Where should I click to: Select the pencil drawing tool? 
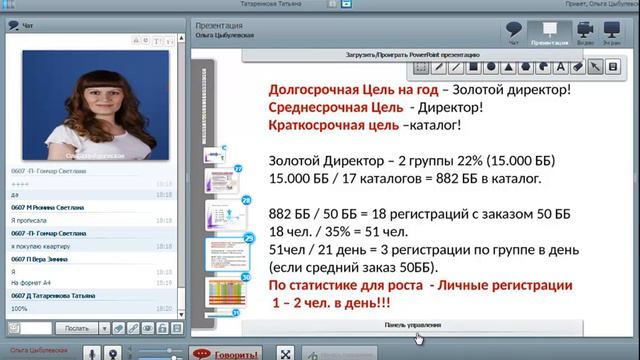pyautogui.click(x=439, y=67)
